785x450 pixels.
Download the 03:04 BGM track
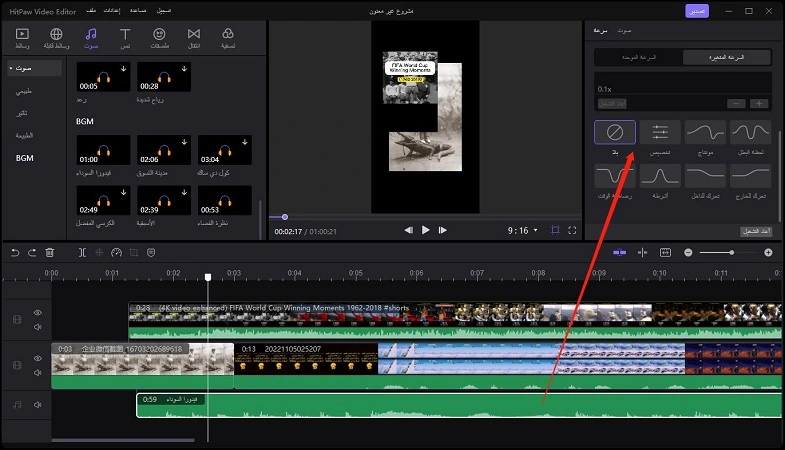pyautogui.click(x=245, y=142)
